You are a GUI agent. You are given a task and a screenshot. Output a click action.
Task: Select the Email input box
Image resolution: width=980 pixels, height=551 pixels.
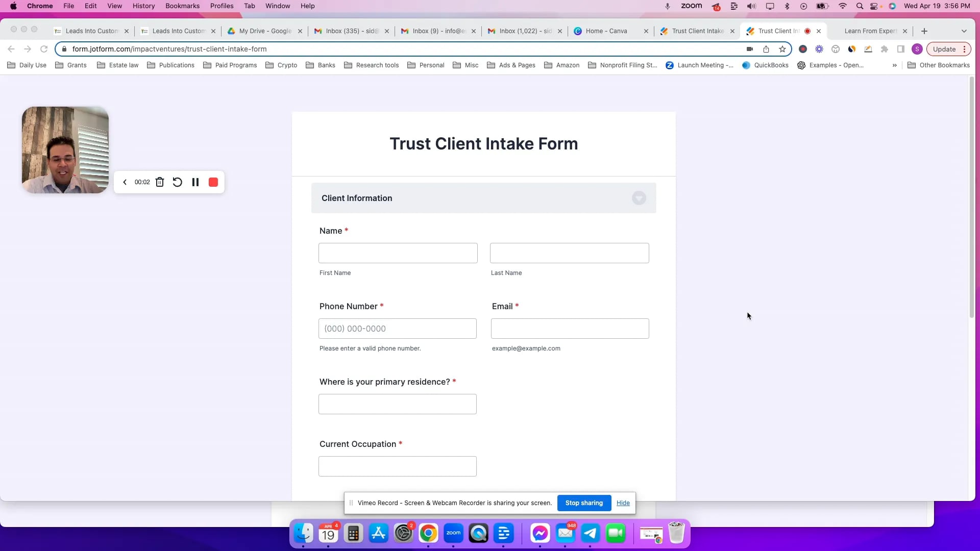tap(570, 329)
